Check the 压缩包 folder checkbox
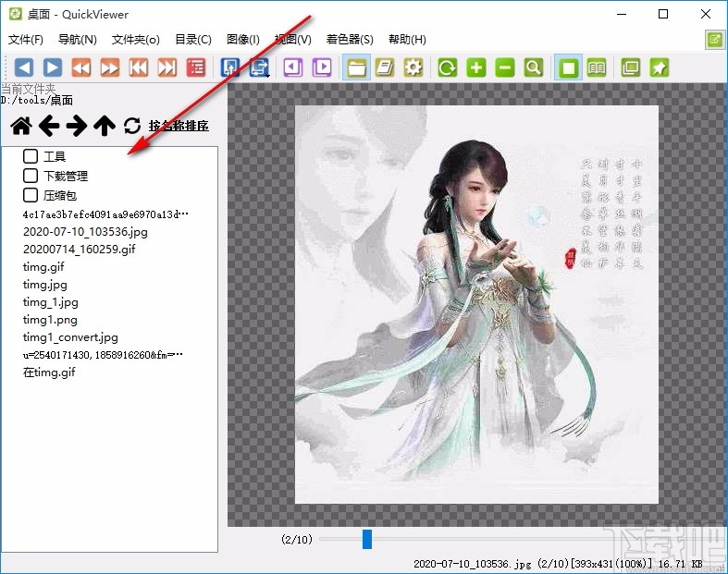Screen dimensions: 728x574 [31, 195]
